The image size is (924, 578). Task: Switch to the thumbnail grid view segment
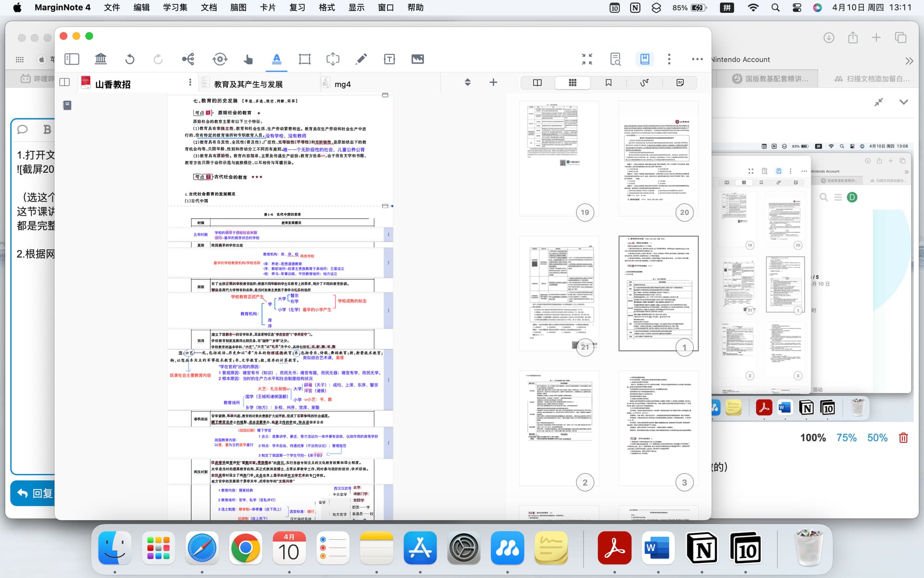pyautogui.click(x=573, y=82)
